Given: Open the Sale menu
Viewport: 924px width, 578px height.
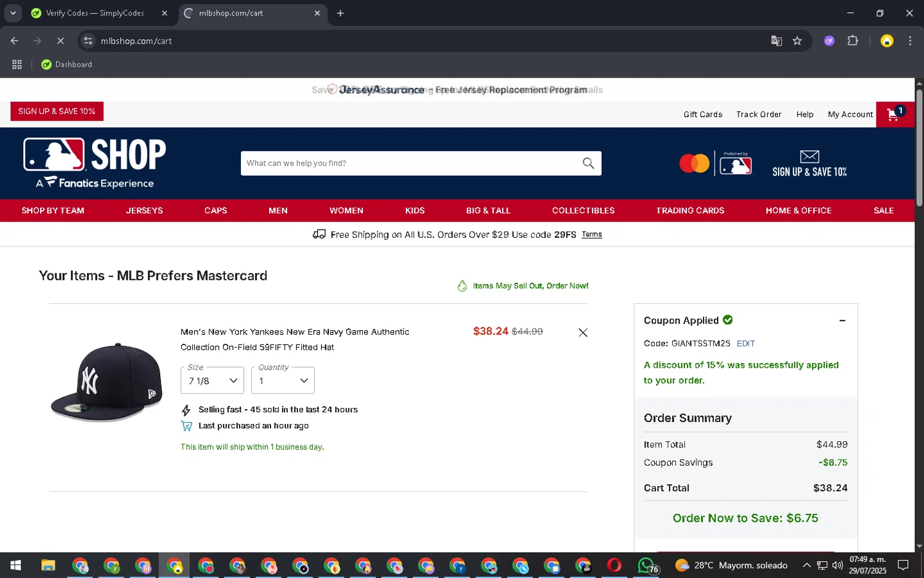Looking at the screenshot, I should coord(883,211).
